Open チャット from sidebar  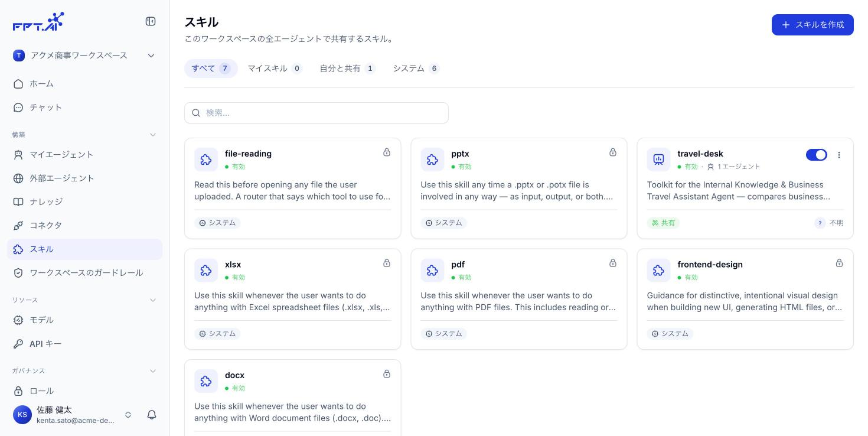coord(84,108)
